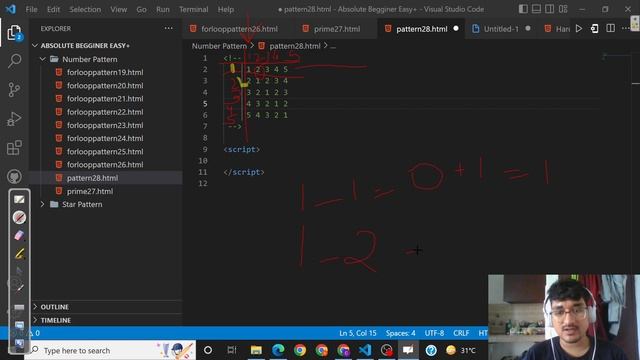Open the Help menu

225,9
